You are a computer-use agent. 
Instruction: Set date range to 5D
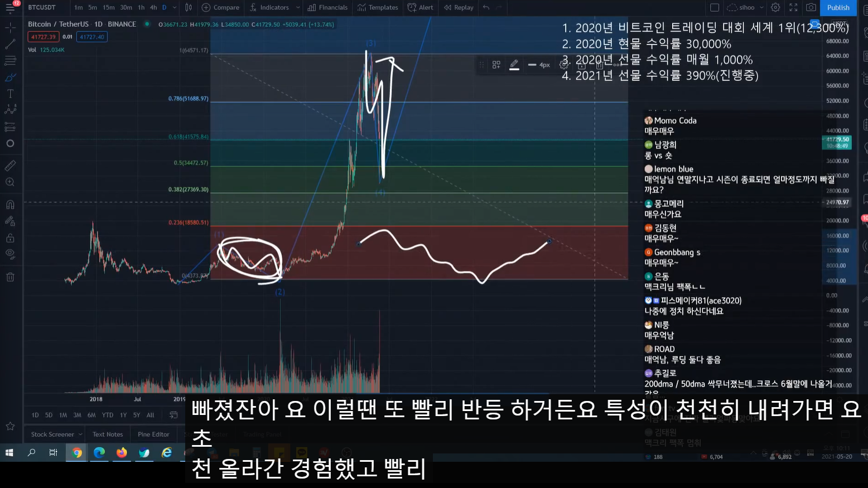click(x=49, y=415)
